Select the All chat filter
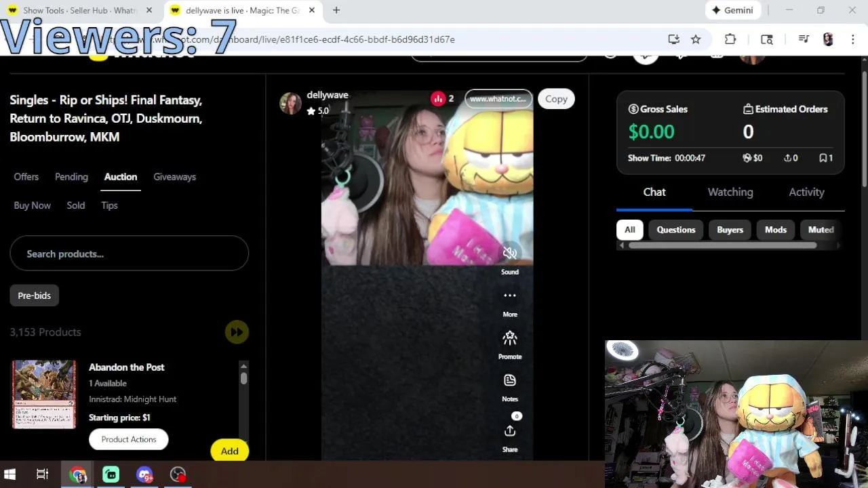868x488 pixels. coord(630,230)
